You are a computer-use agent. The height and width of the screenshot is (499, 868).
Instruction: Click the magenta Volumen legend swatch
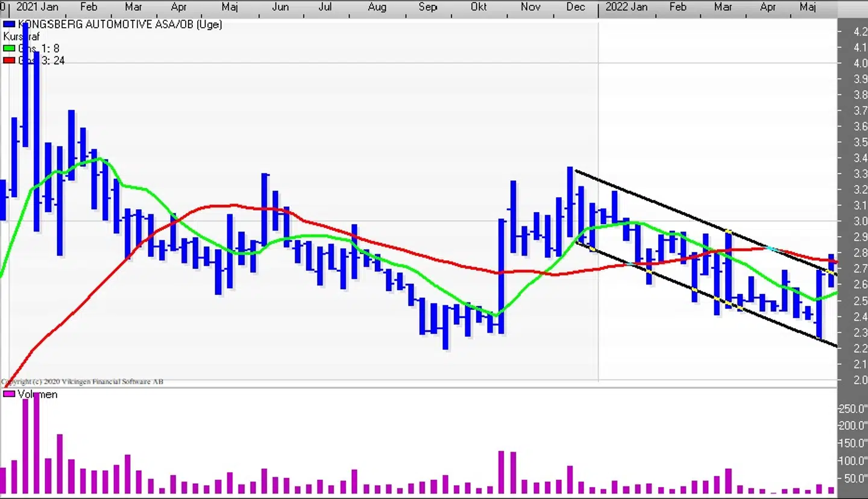click(x=9, y=394)
